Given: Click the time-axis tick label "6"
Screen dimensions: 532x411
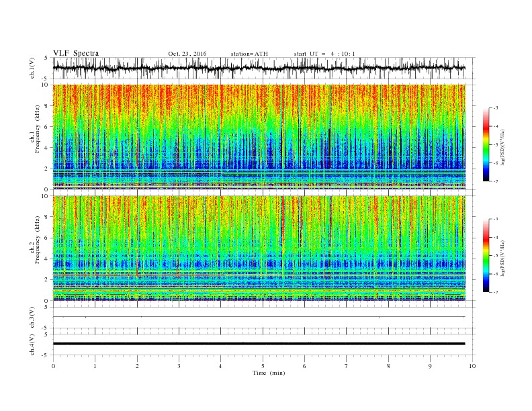Looking at the screenshot, I should 305,366.
